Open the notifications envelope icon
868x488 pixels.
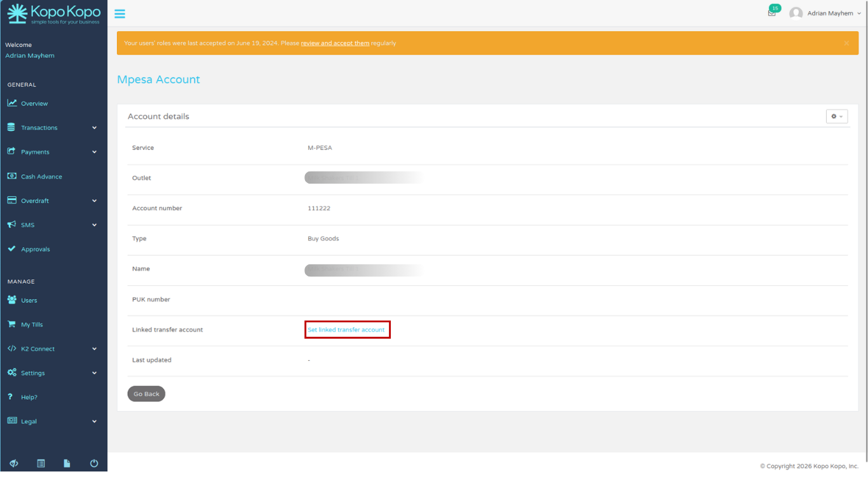click(x=771, y=13)
